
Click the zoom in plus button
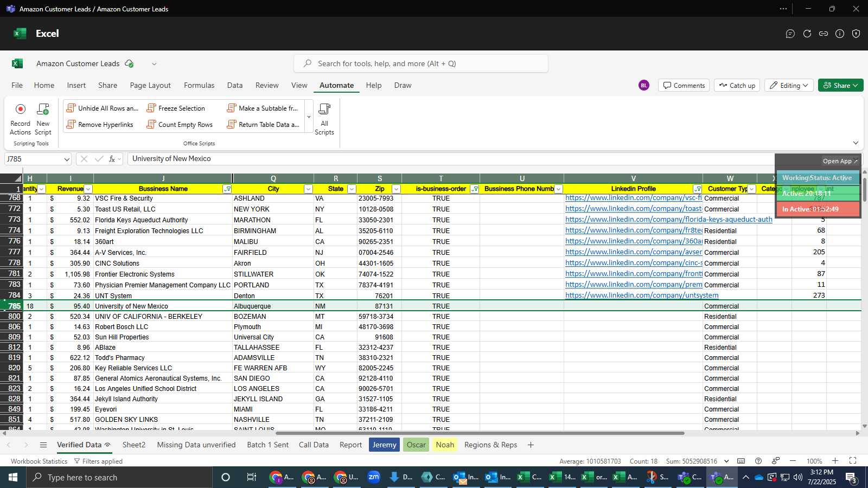[835, 461]
